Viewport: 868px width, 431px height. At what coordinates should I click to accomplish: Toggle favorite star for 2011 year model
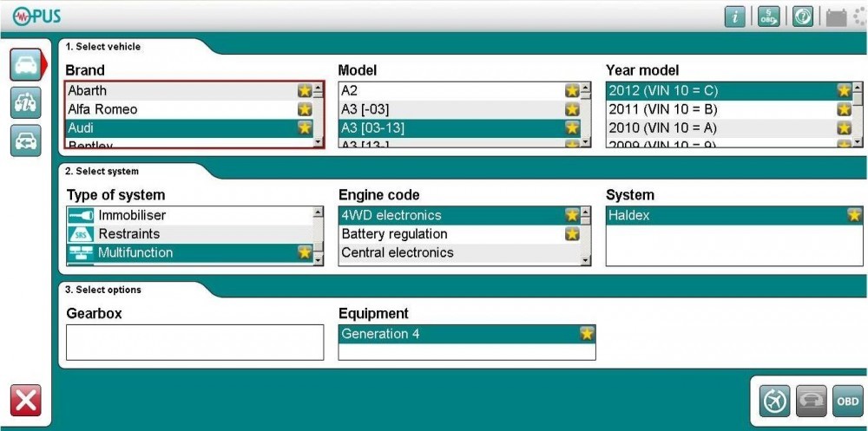click(x=844, y=109)
